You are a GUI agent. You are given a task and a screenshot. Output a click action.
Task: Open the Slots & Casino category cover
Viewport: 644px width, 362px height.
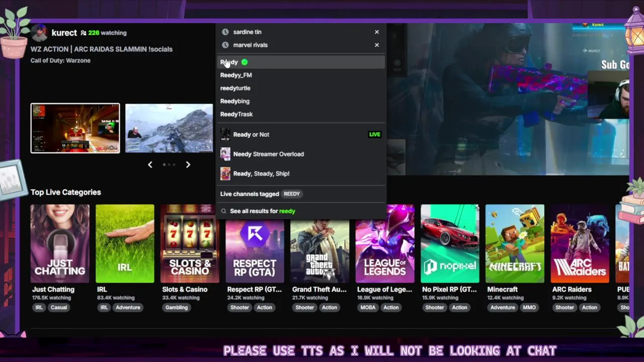190,243
